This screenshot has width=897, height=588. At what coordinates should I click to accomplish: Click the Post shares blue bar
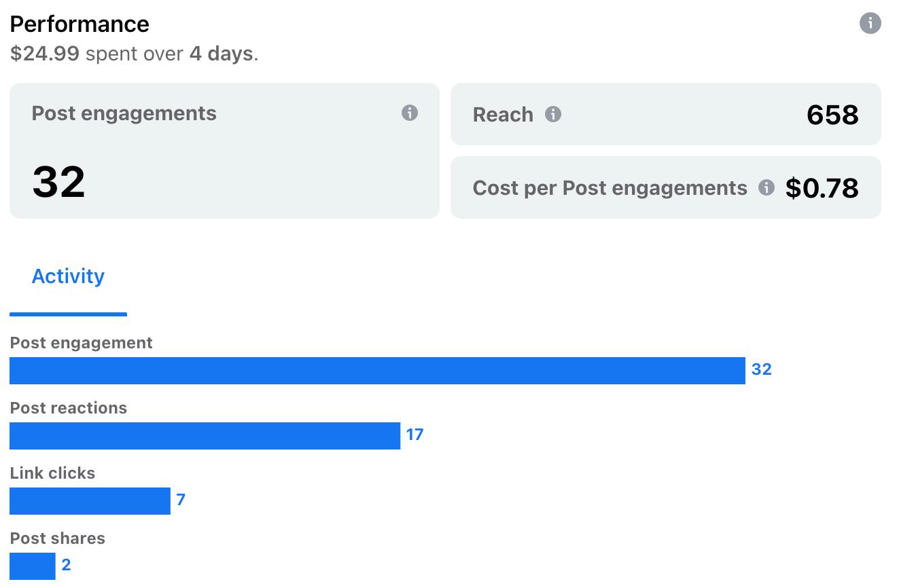(33, 566)
